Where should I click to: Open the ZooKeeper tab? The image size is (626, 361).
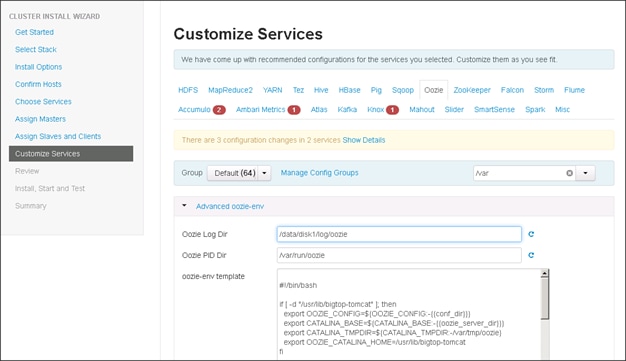(x=472, y=90)
